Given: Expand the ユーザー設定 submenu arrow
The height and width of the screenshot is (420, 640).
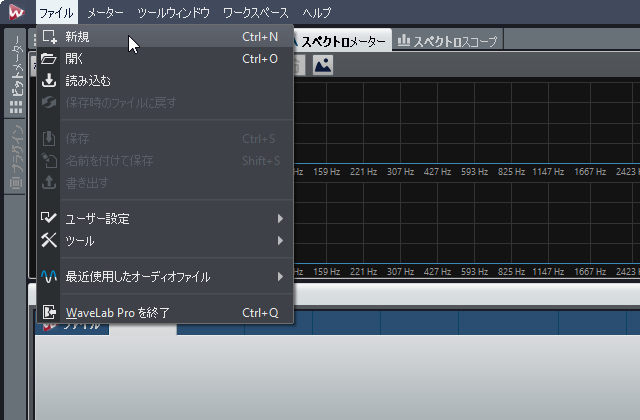Looking at the screenshot, I should pos(280,219).
